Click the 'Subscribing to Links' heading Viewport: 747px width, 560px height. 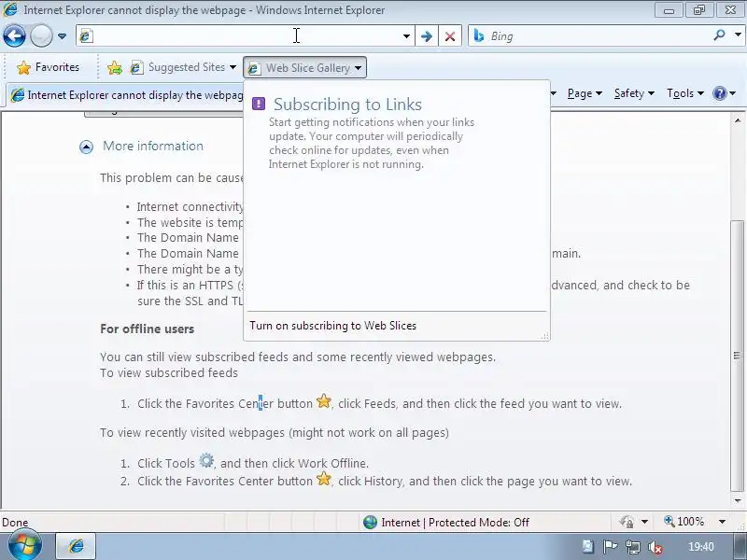coord(347,105)
